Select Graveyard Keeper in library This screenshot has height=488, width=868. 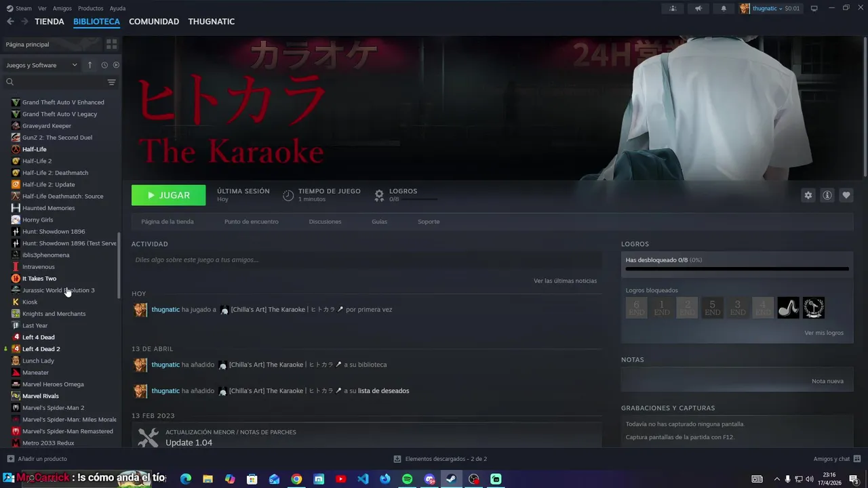tap(47, 126)
